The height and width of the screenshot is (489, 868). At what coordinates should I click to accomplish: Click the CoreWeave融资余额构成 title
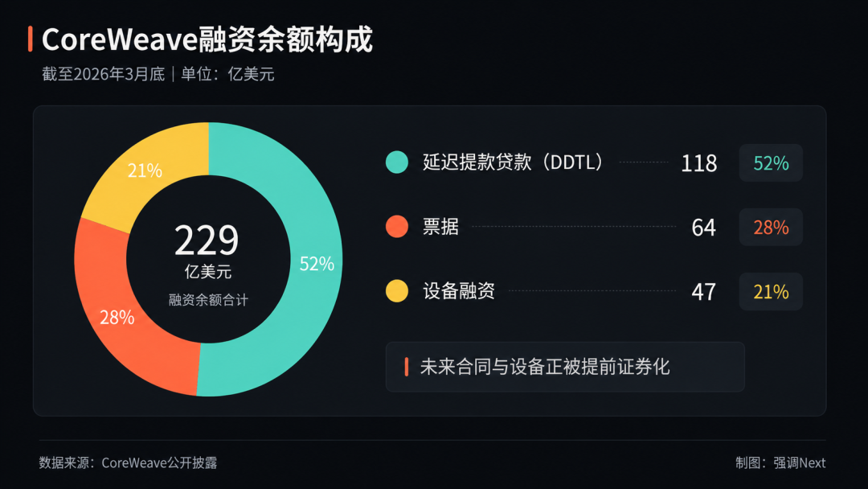(207, 39)
